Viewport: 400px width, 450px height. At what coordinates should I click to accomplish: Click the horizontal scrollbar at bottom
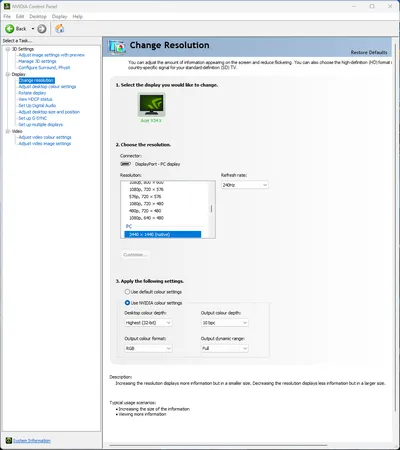(218, 445)
